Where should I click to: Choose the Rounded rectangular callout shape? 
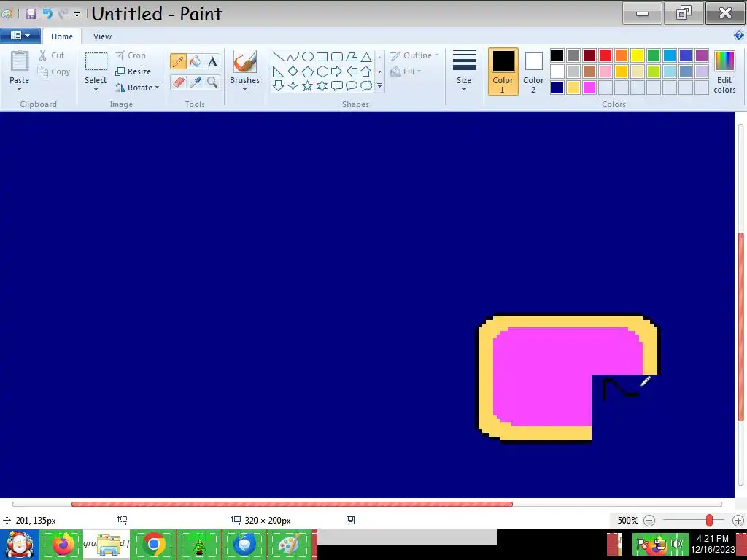pos(337,86)
